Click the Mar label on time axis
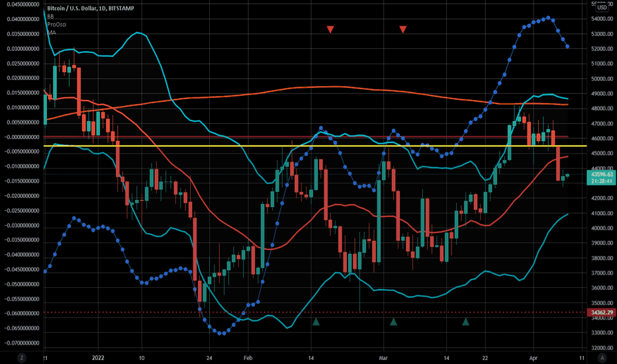Viewport: 617px width, 364px height. coord(383,357)
